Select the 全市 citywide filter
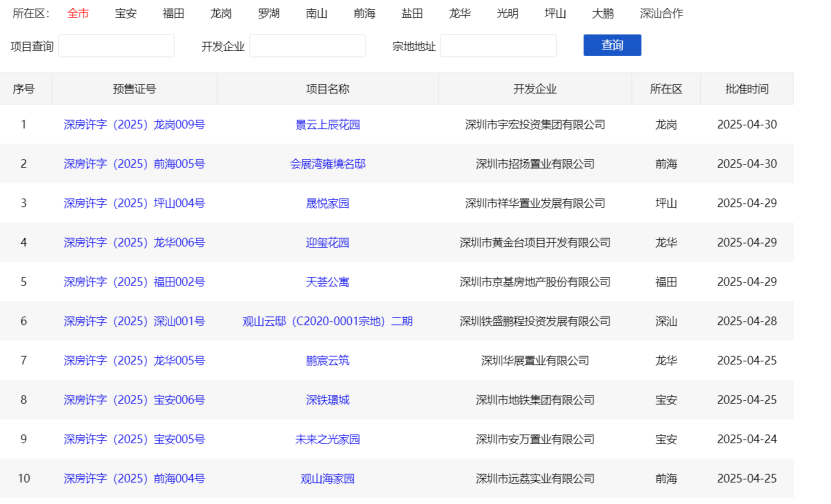This screenshot has height=504, width=831. 78,13
